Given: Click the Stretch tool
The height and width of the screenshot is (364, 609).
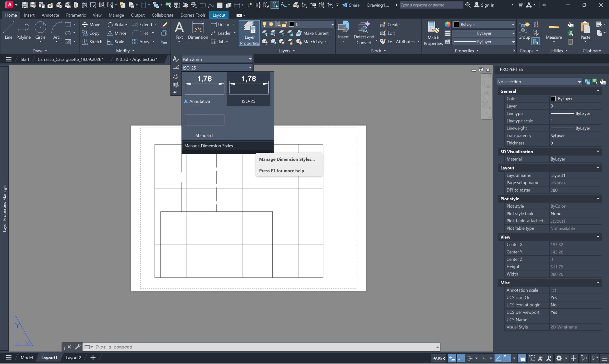Looking at the screenshot, I should (92, 42).
